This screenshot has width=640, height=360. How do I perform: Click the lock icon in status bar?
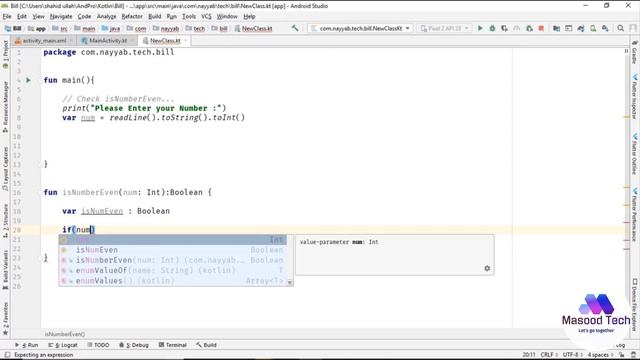click(621, 355)
